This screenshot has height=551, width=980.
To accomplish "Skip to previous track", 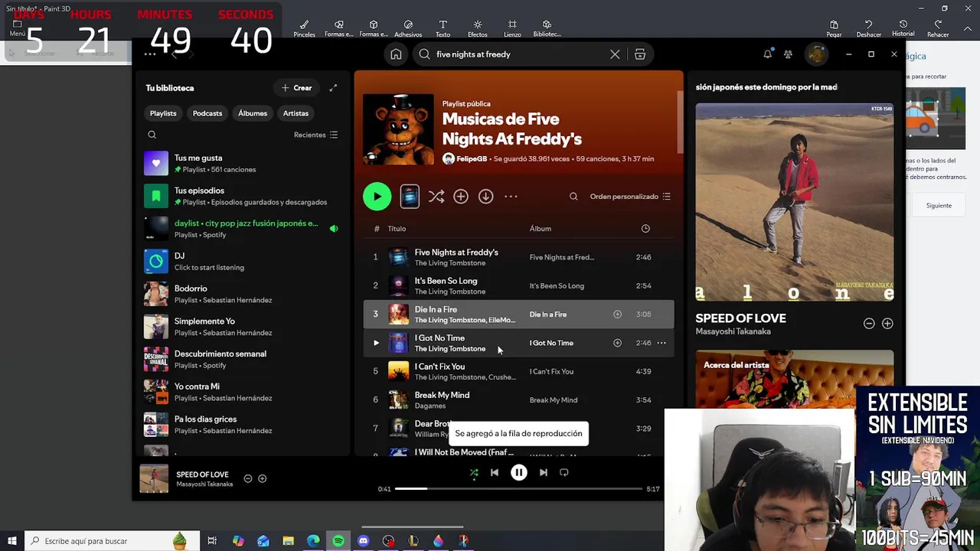I will (495, 472).
